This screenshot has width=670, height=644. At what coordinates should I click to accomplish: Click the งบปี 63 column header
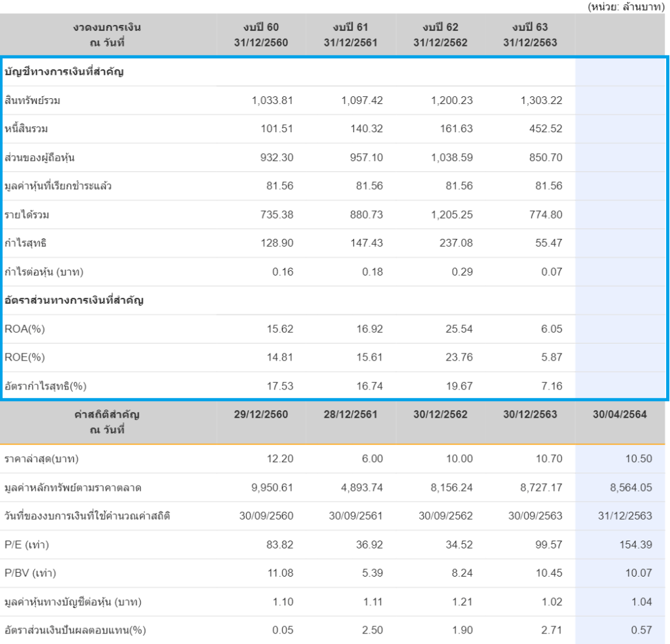[530, 35]
